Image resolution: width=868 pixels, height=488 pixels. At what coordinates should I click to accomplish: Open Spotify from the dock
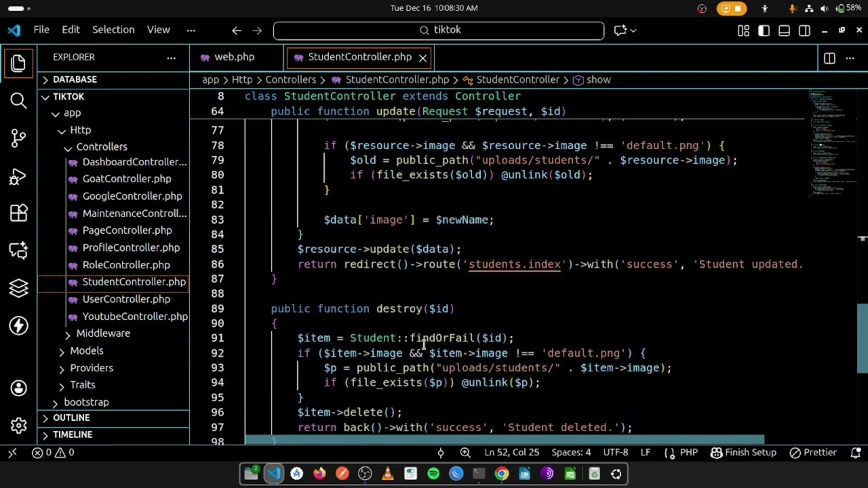click(433, 474)
